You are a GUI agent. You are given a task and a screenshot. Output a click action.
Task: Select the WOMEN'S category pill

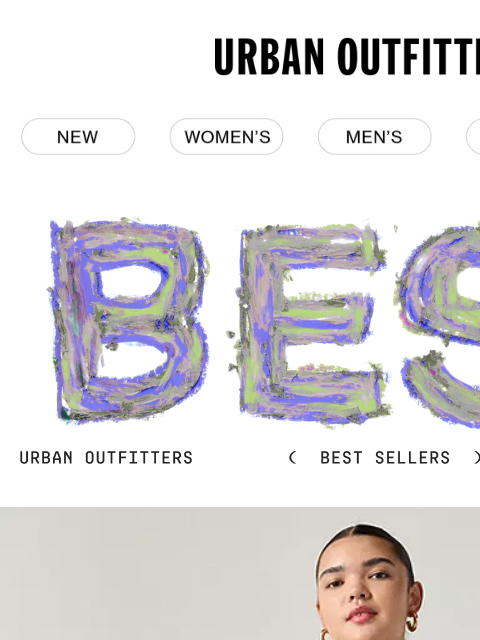point(227,137)
